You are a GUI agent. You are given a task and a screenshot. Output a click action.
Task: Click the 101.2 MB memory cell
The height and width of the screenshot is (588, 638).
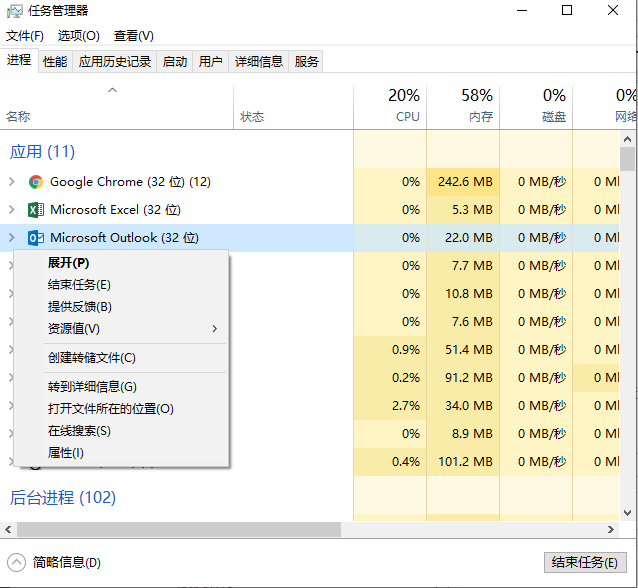(x=463, y=462)
